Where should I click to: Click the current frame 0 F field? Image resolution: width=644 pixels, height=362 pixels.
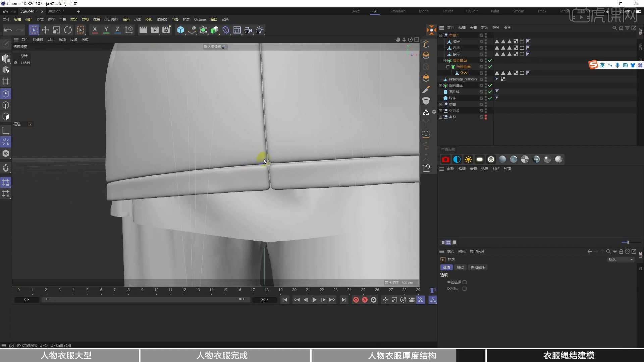[27, 300]
